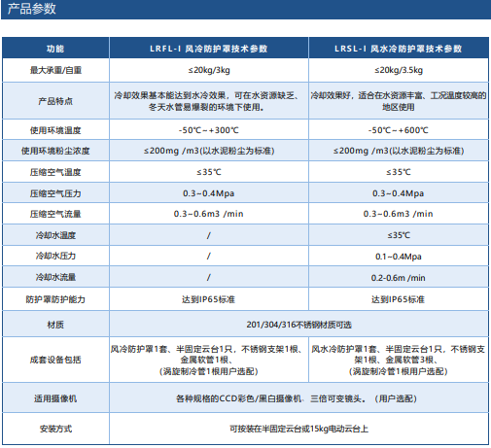Select the 功能 column header

click(55, 49)
